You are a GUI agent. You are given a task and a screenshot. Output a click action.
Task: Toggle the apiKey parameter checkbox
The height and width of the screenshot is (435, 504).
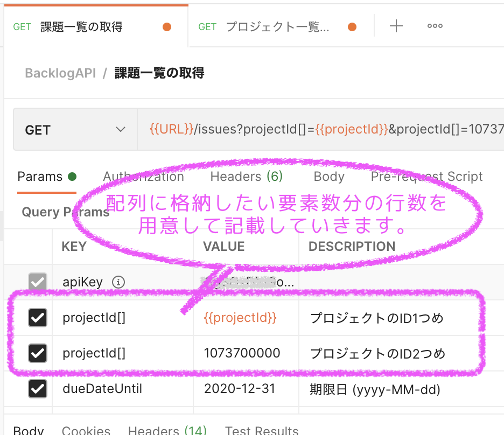tap(37, 282)
